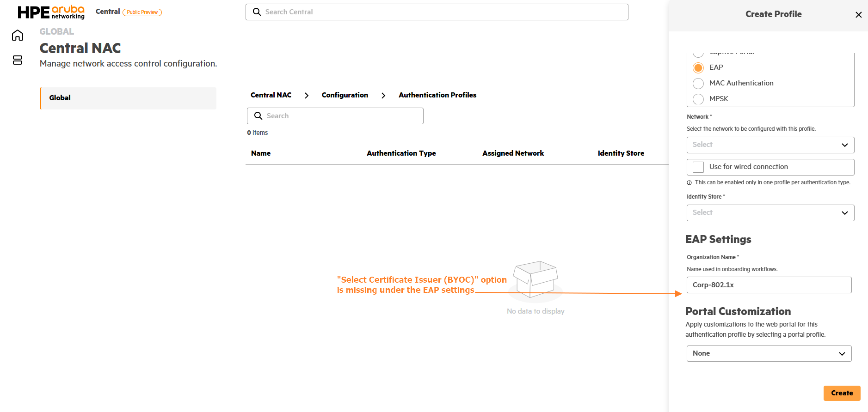Click the chevron after Central NAC breadcrumb
Viewport: 868px width, 412px height.
click(x=307, y=96)
